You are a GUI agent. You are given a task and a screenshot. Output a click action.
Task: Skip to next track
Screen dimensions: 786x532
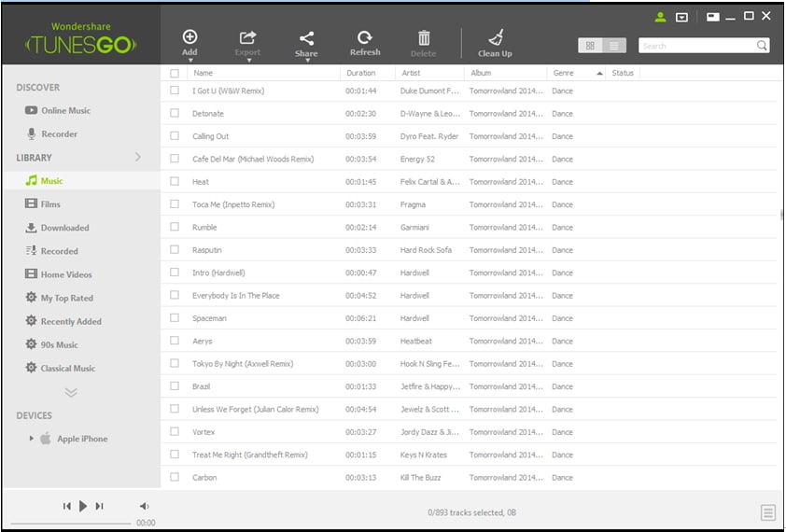pyautogui.click(x=100, y=506)
